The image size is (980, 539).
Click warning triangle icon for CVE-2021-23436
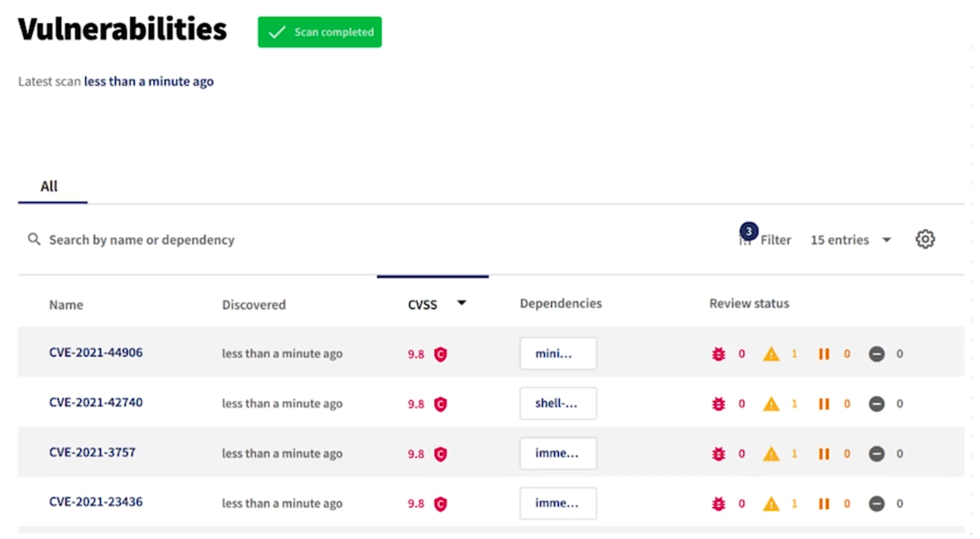771,504
